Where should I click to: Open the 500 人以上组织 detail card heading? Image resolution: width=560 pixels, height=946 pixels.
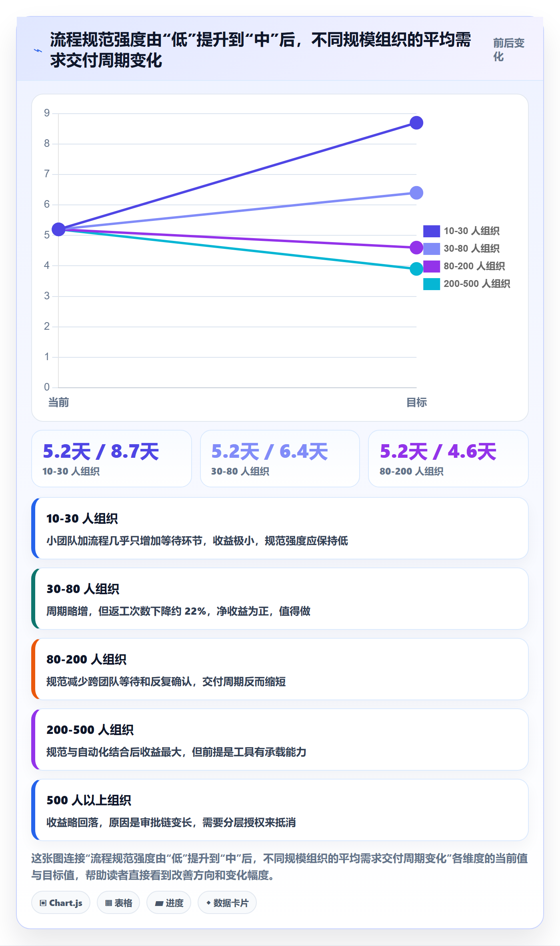pos(89,800)
